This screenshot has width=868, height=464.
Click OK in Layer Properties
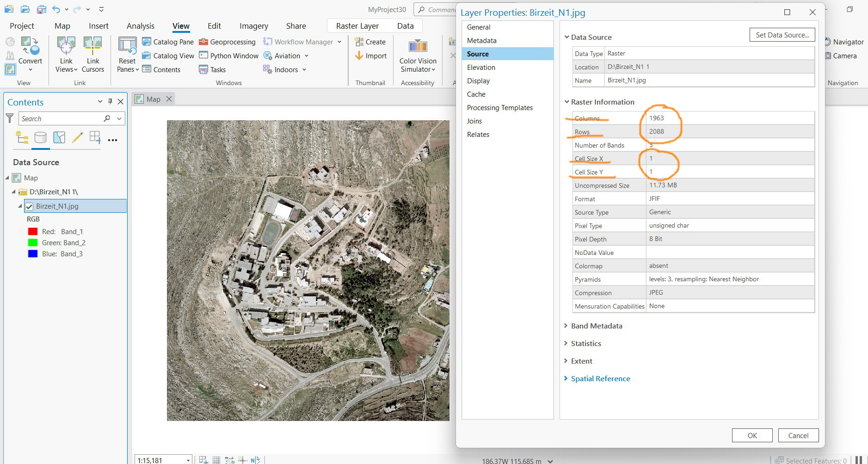click(x=751, y=435)
